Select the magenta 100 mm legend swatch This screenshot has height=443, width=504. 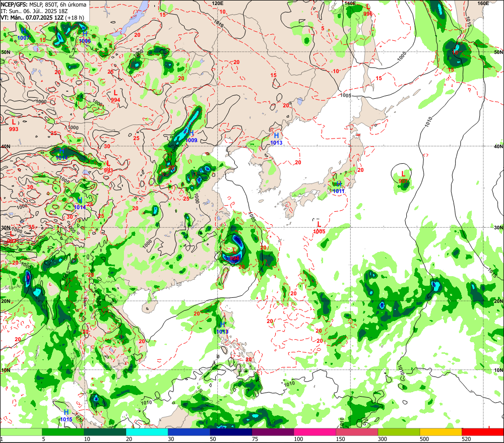315,432
